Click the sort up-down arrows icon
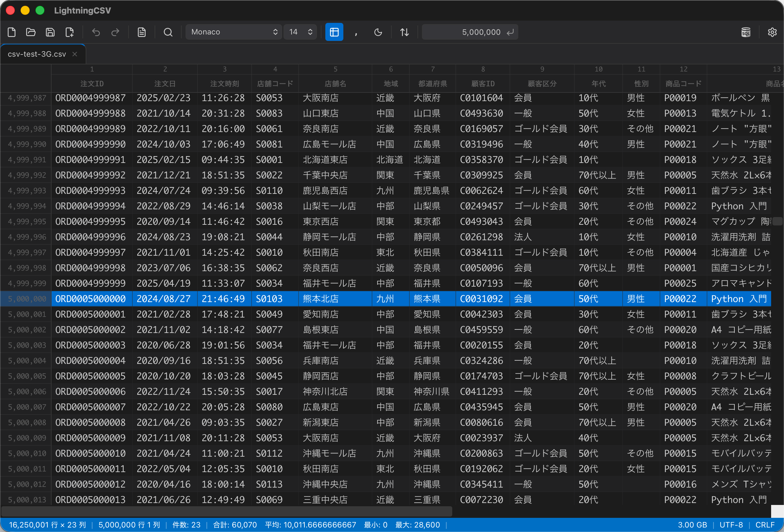The image size is (784, 532). click(405, 32)
